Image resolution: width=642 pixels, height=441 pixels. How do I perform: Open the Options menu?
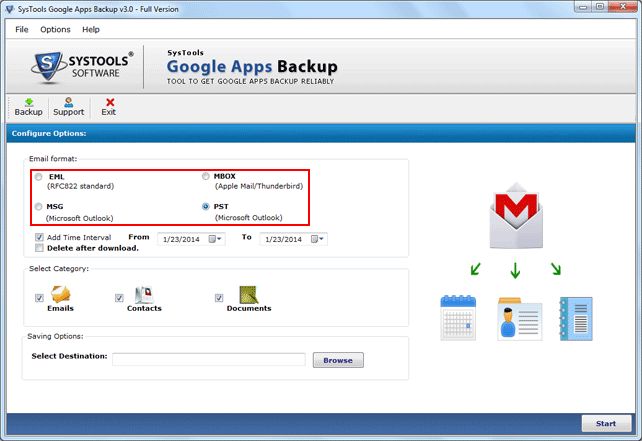click(x=55, y=30)
